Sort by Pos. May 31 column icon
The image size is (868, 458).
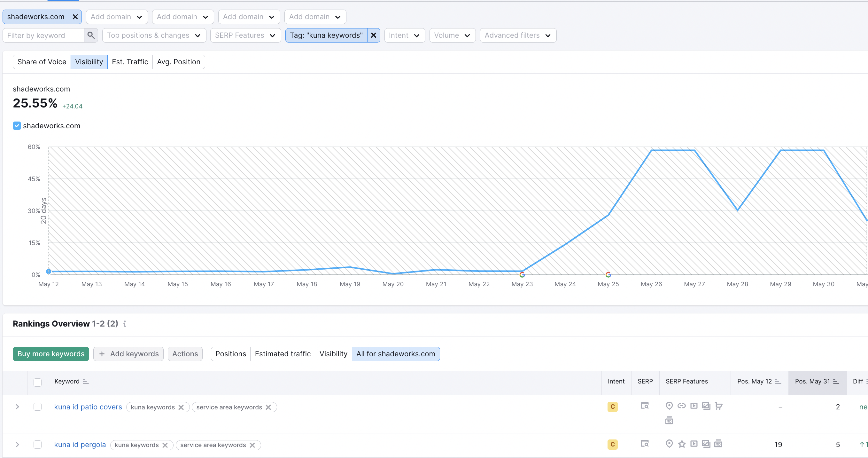pos(836,382)
